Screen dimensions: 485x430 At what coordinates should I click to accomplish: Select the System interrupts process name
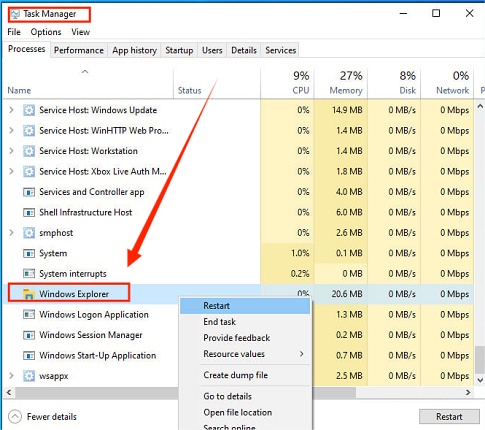click(73, 274)
